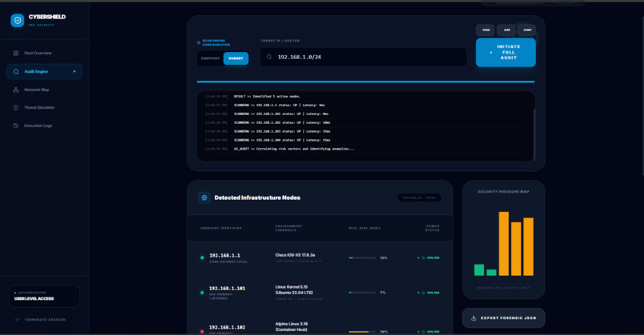
Task: Click the Real Risk Index column header
Action: coord(364,228)
